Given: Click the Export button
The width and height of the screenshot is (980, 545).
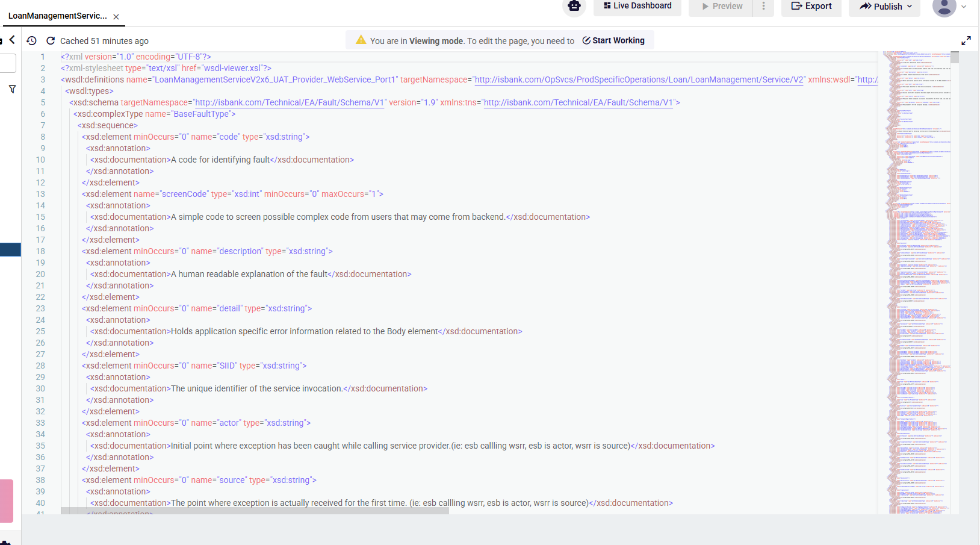Looking at the screenshot, I should 811,6.
